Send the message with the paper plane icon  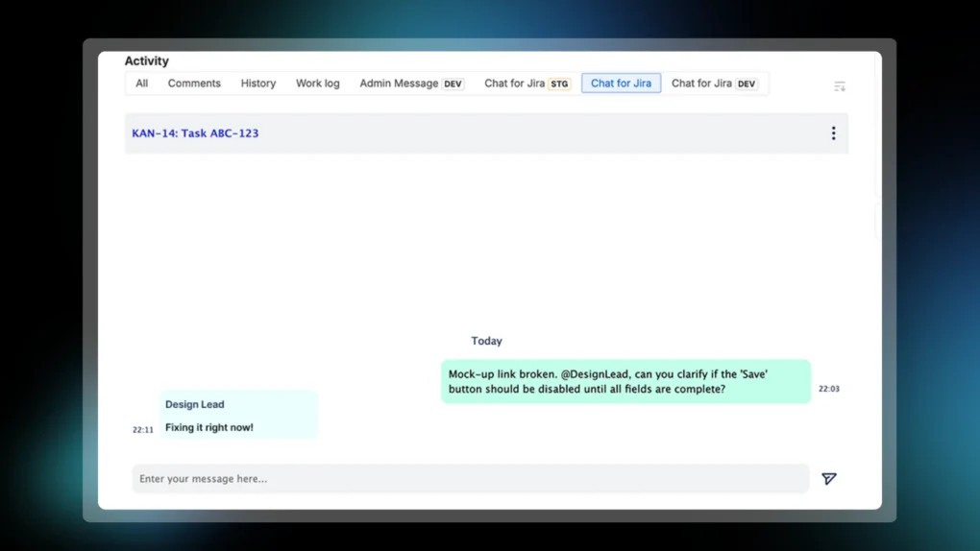pyautogui.click(x=829, y=479)
